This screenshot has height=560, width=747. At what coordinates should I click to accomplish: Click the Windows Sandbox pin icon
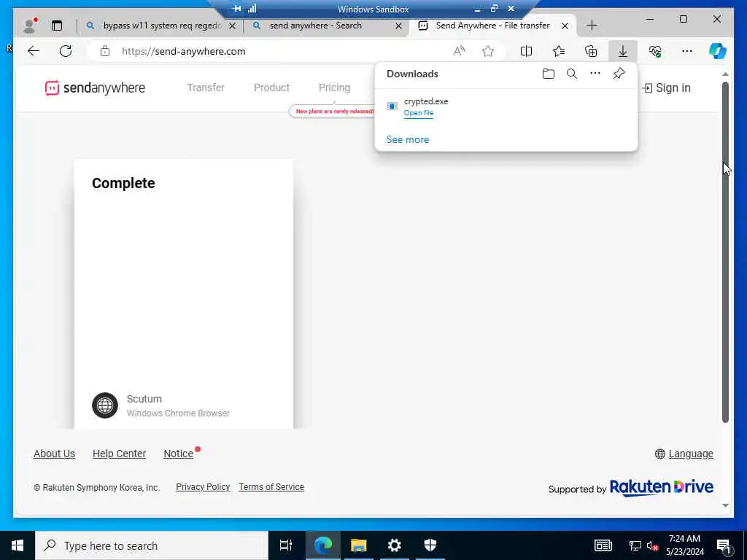point(237,9)
